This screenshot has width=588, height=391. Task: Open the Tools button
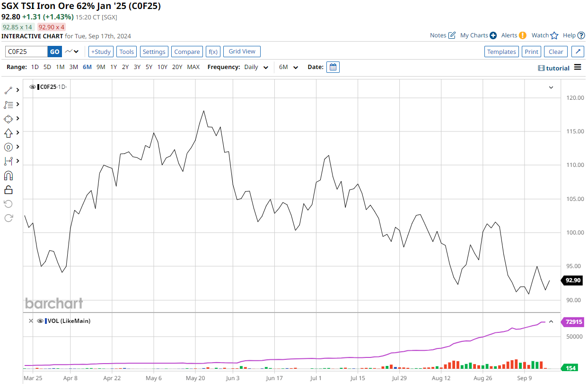coord(126,52)
